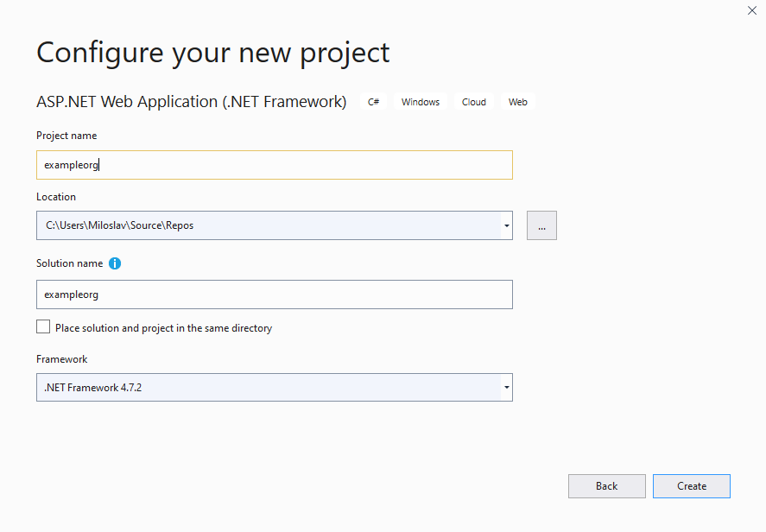The image size is (766, 532).
Task: Click the Framework label text
Action: (62, 359)
